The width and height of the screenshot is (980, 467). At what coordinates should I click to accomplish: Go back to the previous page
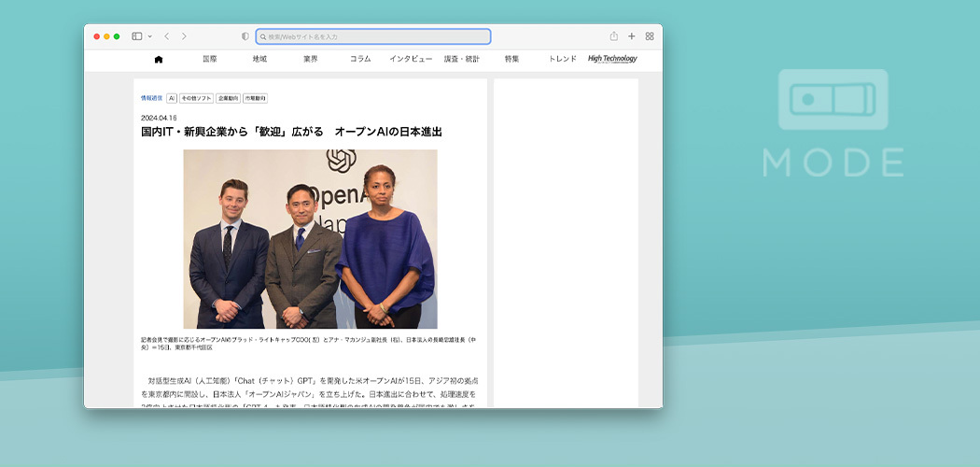166,36
